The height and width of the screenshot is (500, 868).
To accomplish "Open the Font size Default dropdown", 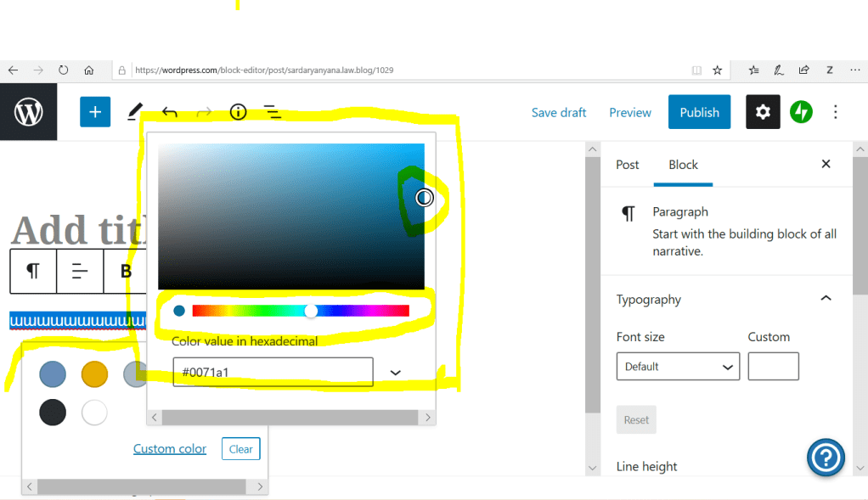I will (x=678, y=367).
